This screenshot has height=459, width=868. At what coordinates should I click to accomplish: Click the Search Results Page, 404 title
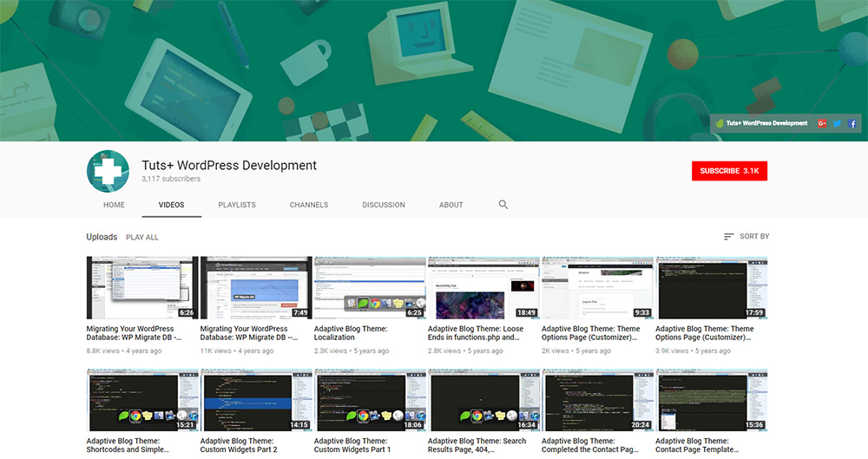477,445
